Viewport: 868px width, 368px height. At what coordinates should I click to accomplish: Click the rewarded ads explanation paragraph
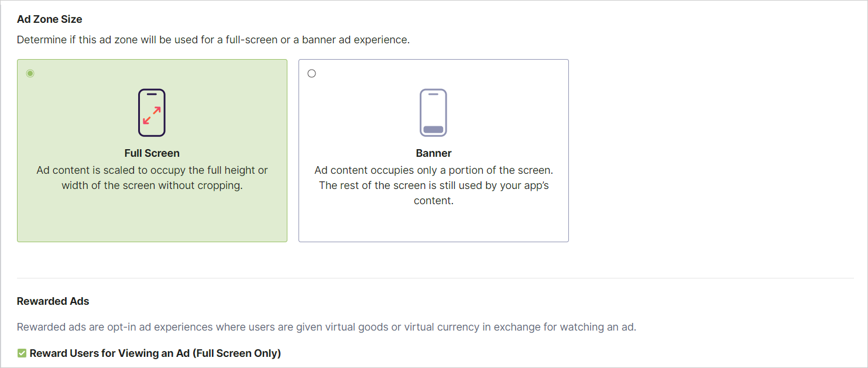point(326,327)
